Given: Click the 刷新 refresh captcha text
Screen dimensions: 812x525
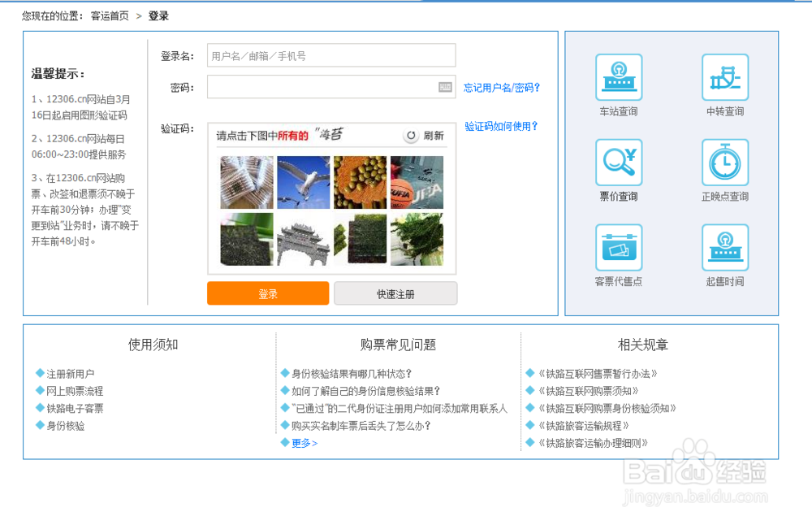Looking at the screenshot, I should pos(434,136).
